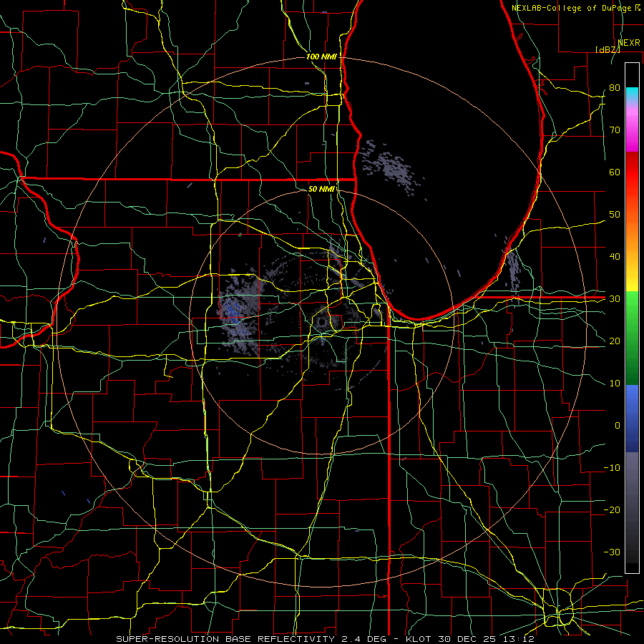Viewport: 644px width, 644px height.
Task: Click the 50 NMI range ring label
Action: tap(321, 190)
